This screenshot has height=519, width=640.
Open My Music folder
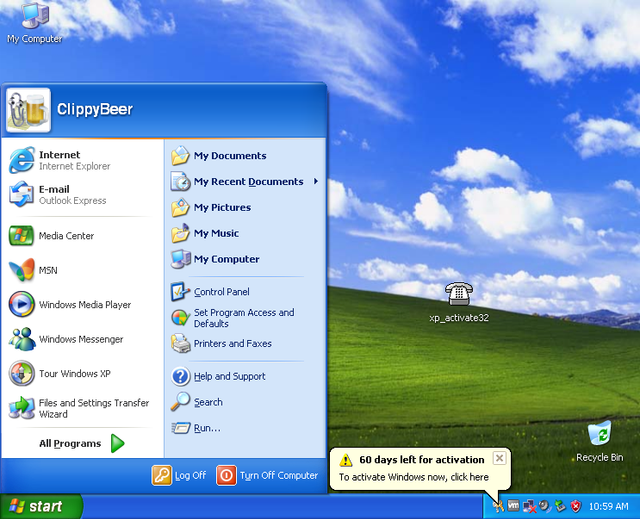click(x=245, y=233)
